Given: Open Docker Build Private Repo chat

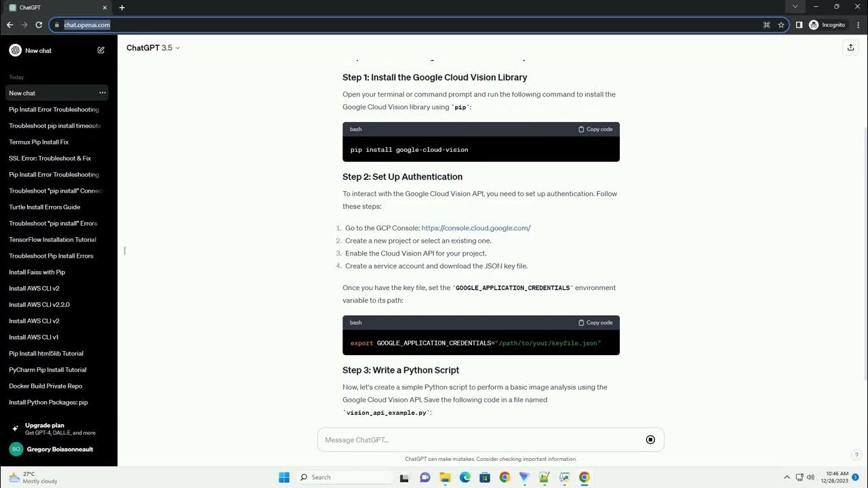Looking at the screenshot, I should (57, 386).
